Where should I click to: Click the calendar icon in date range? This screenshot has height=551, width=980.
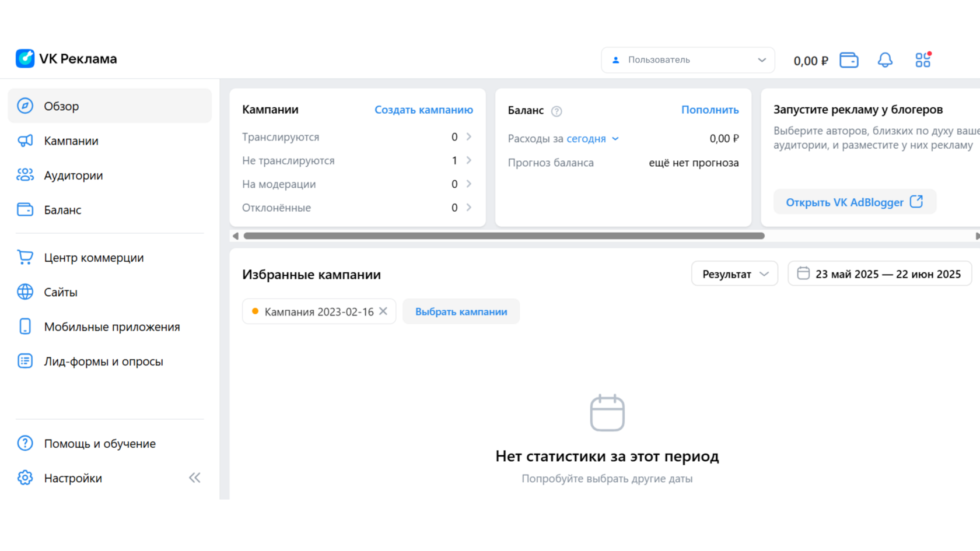point(803,273)
